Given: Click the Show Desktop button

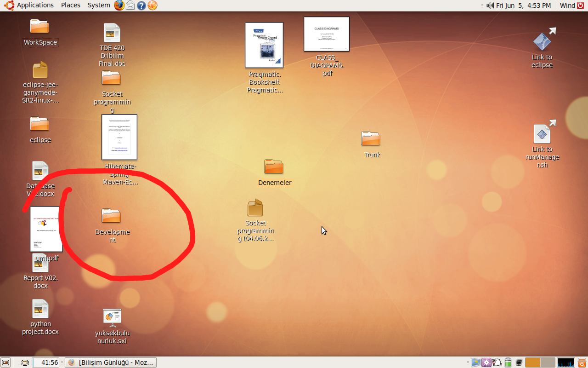Looking at the screenshot, I should (x=6, y=362).
